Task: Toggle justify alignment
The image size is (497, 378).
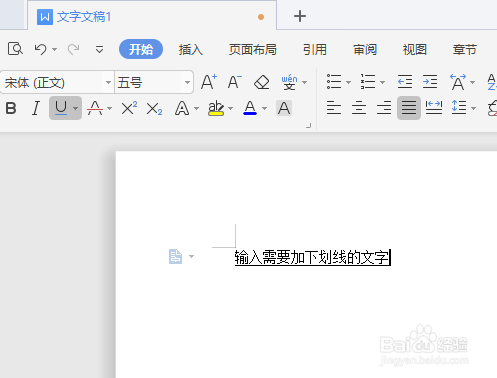Action: tap(409, 108)
